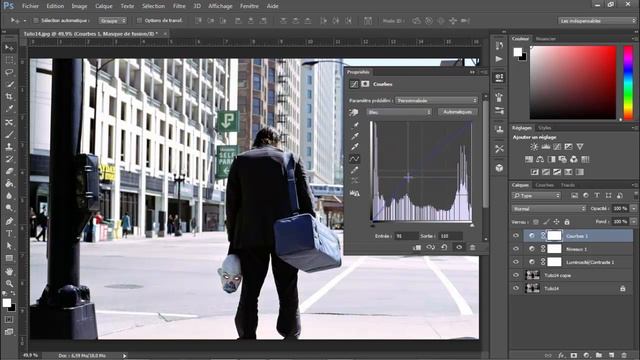Switch to the Styles tab
640x360 pixels.
[544, 128]
